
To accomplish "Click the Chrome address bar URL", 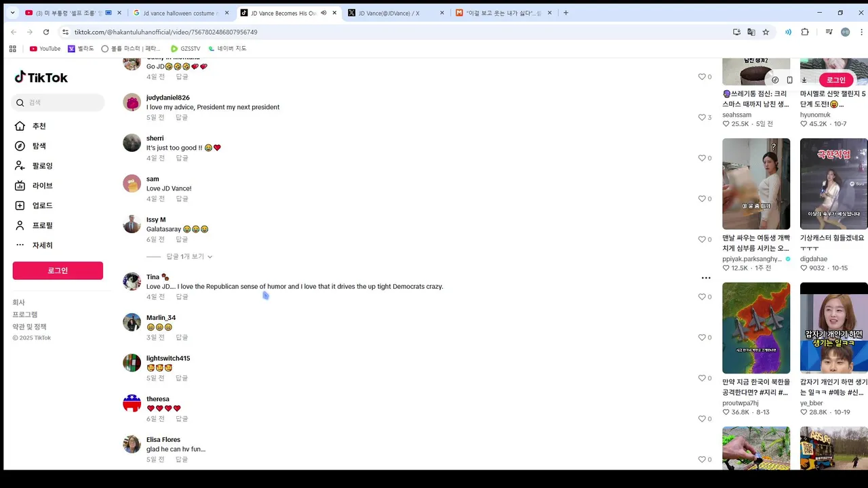I will (165, 32).
